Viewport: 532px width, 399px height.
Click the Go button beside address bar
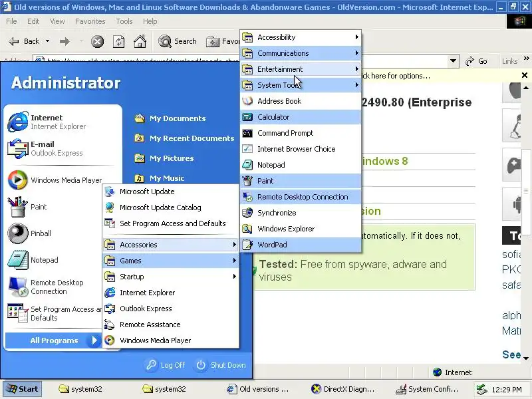476,61
